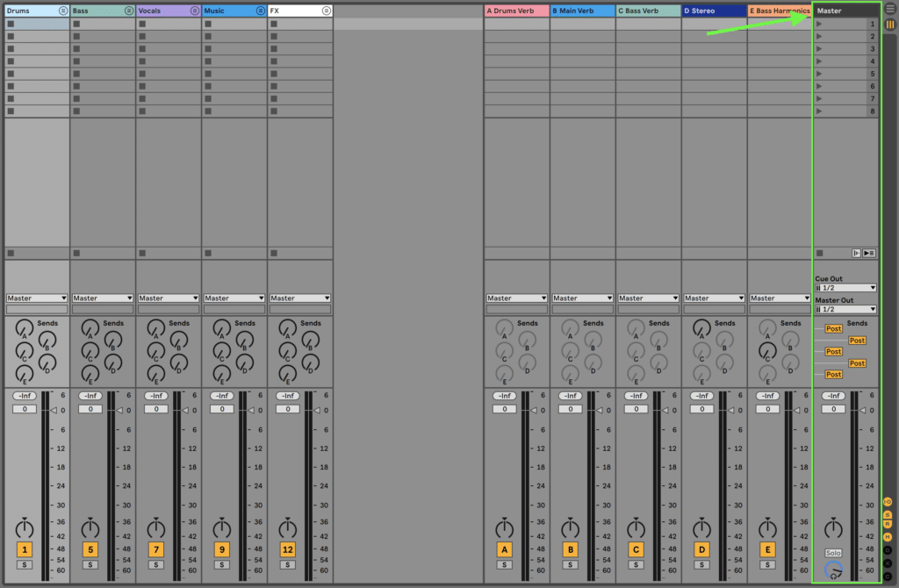This screenshot has height=588, width=899.
Task: Select the Session view vertical-bars icon
Action: [x=890, y=24]
